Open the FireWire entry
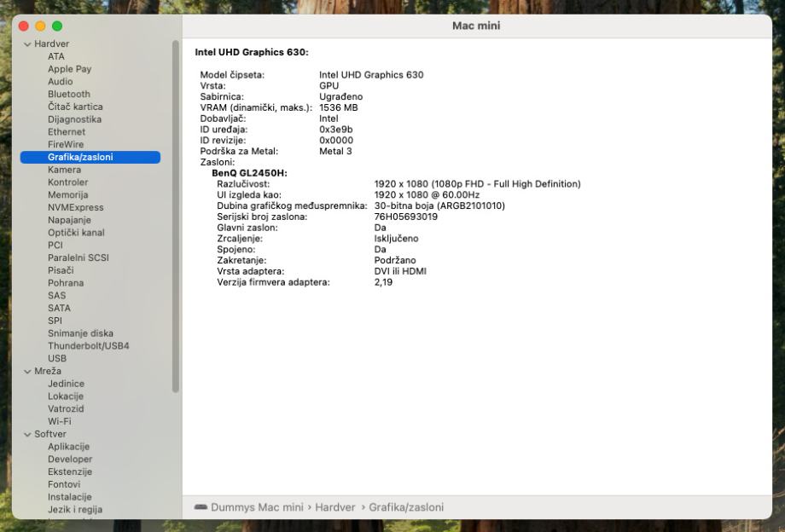 tap(66, 144)
